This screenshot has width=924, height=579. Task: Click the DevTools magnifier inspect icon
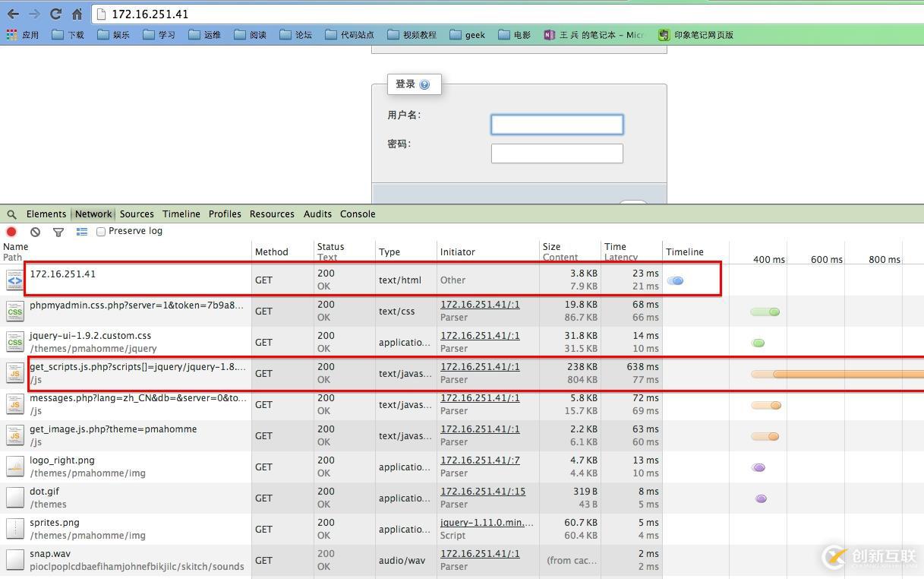click(11, 214)
